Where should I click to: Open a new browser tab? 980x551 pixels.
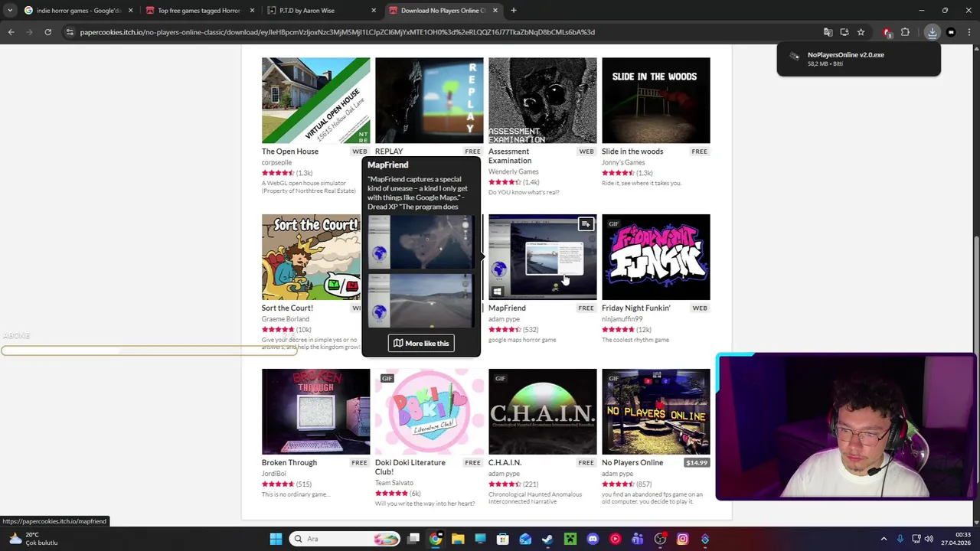tap(513, 11)
